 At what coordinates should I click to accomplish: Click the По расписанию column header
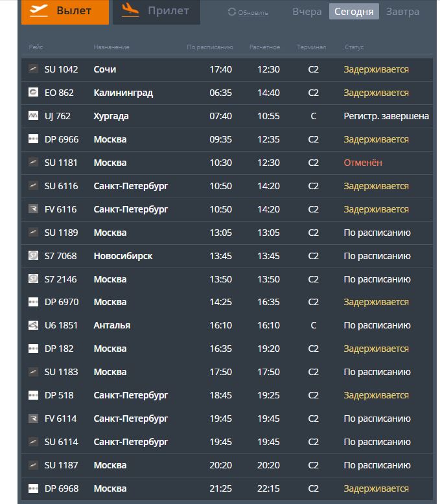tap(210, 47)
